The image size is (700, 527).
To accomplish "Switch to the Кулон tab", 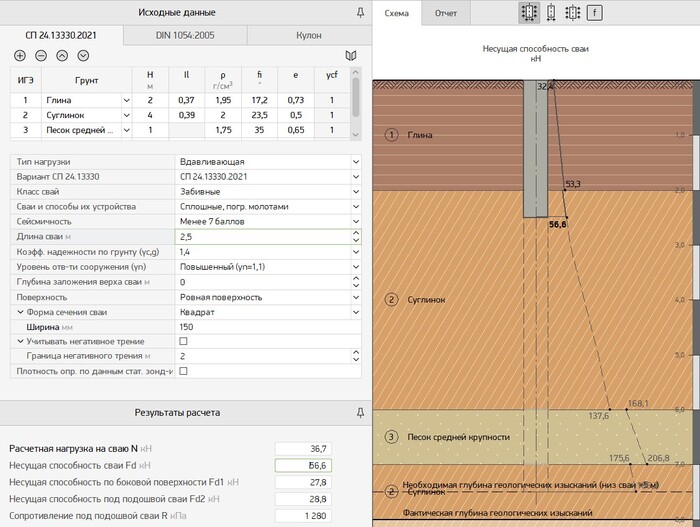I will tap(309, 35).
